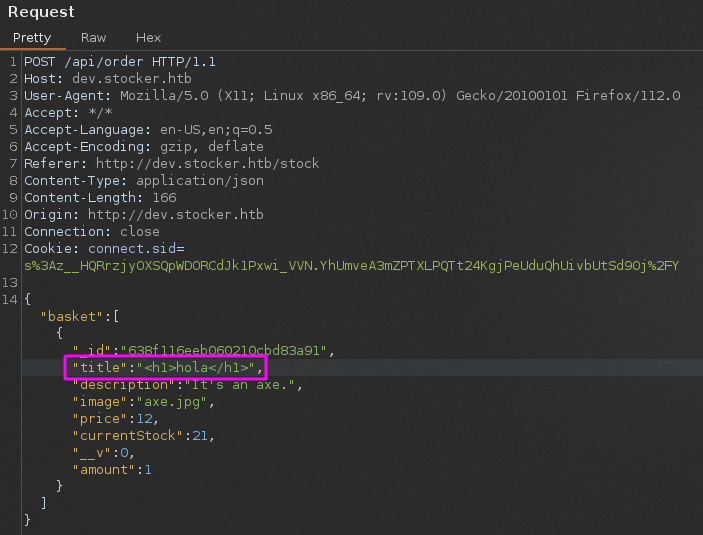Image resolution: width=703 pixels, height=535 pixels.
Task: Click the 'POST /api/order HTTP/1.1' request line
Action: tap(120, 61)
